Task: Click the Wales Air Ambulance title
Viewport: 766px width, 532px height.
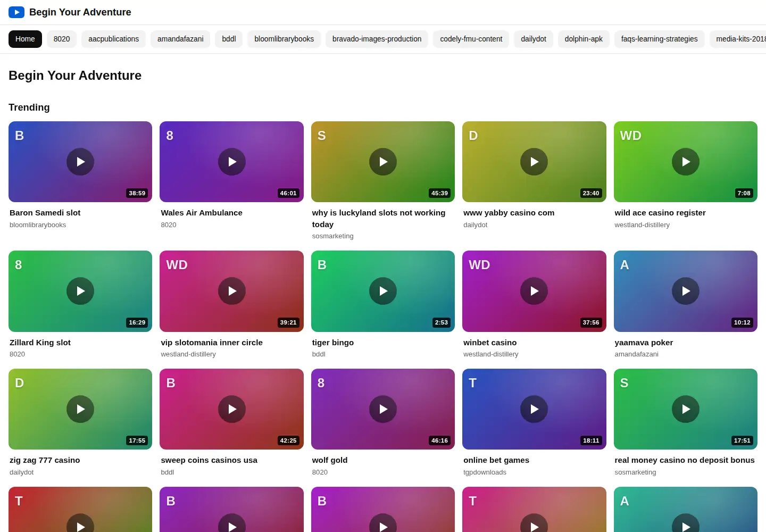Action: tap(202, 213)
